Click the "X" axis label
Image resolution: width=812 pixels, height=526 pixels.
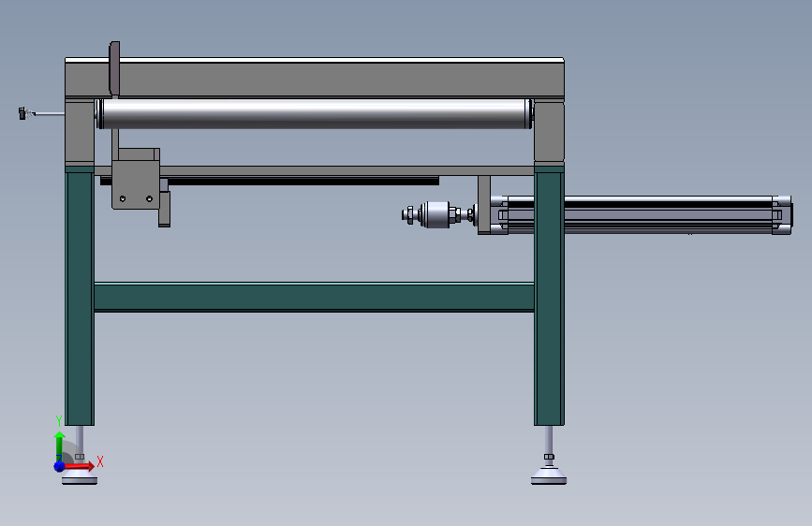[x=100, y=461]
